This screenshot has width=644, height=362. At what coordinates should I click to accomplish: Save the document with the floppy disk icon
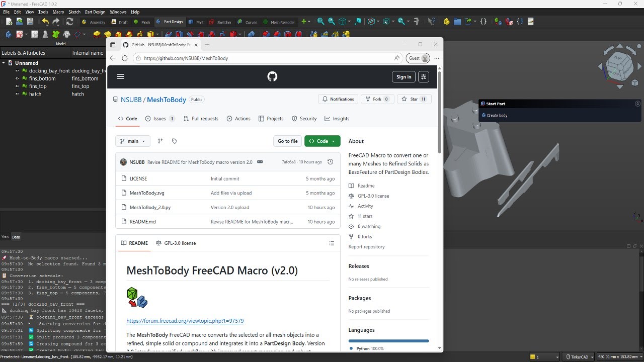tap(30, 22)
